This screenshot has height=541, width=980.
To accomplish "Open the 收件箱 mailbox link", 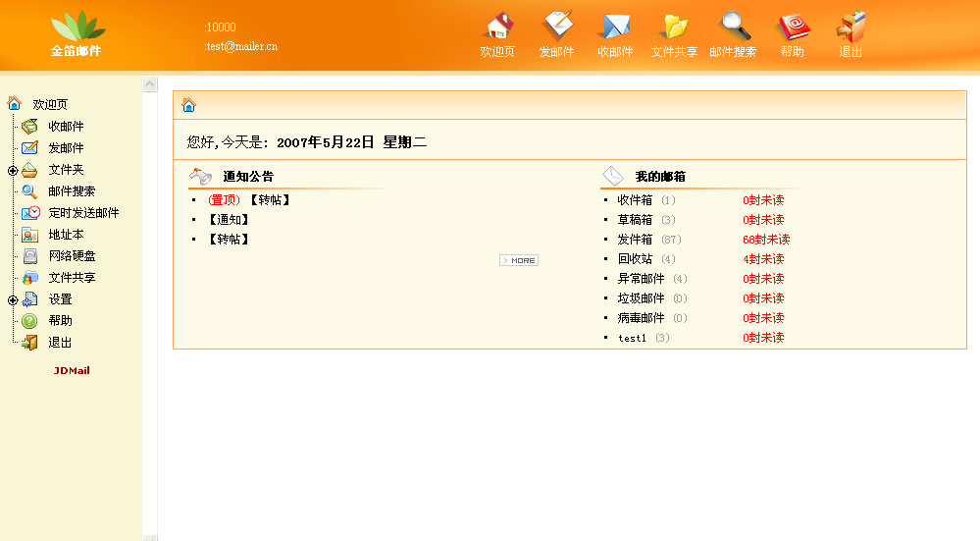I will [x=635, y=200].
